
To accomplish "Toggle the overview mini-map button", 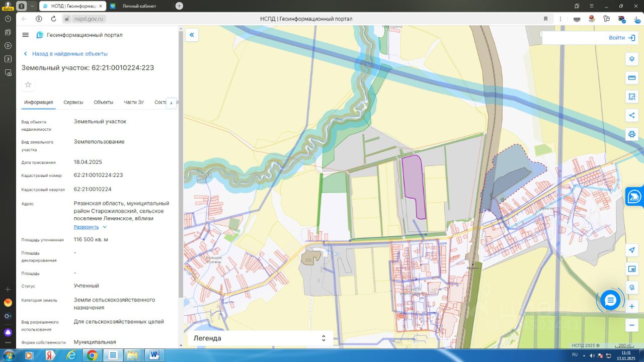I will coord(632,269).
